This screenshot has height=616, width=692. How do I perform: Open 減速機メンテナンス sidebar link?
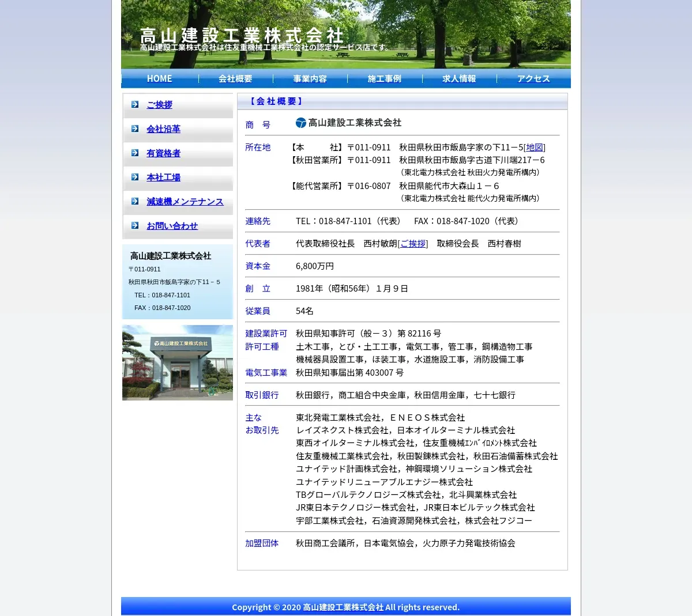click(x=185, y=201)
